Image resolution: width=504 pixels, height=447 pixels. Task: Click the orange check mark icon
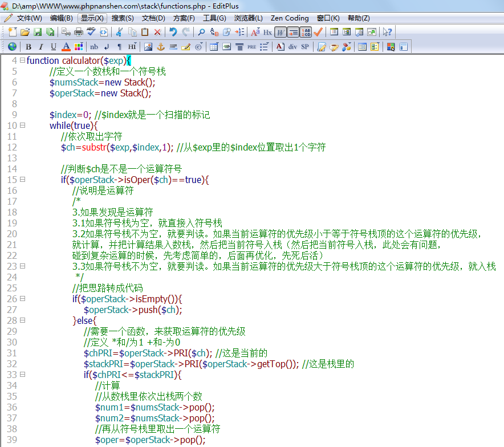click(318, 32)
